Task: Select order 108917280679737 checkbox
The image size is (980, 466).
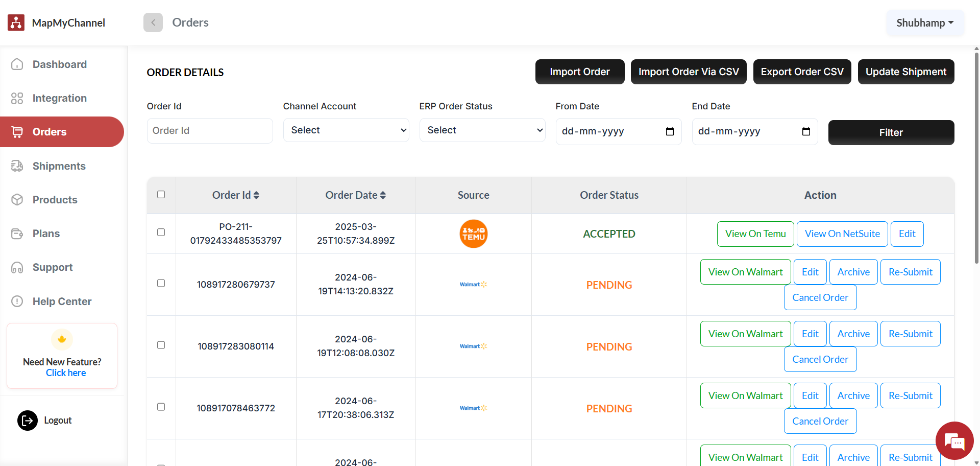Action: pos(161,284)
